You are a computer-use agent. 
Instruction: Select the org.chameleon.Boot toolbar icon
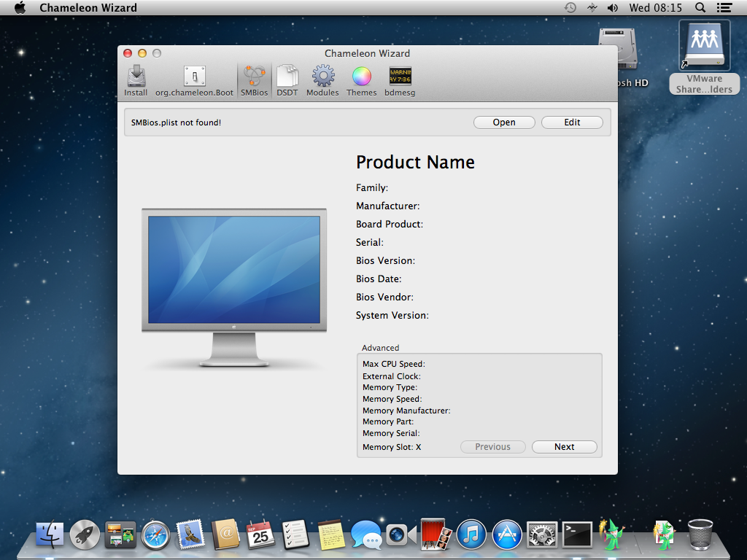[x=194, y=80]
